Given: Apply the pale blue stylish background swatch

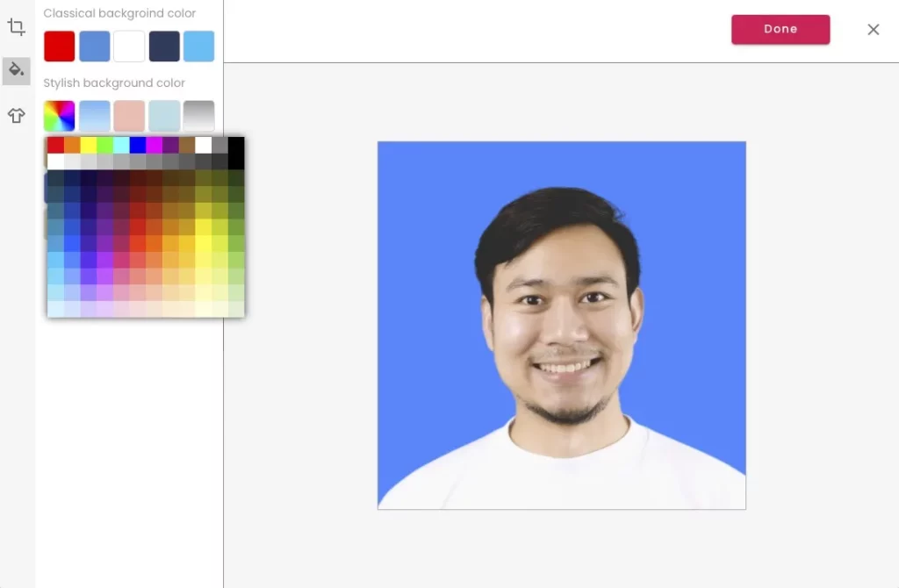Looking at the screenshot, I should [x=164, y=116].
